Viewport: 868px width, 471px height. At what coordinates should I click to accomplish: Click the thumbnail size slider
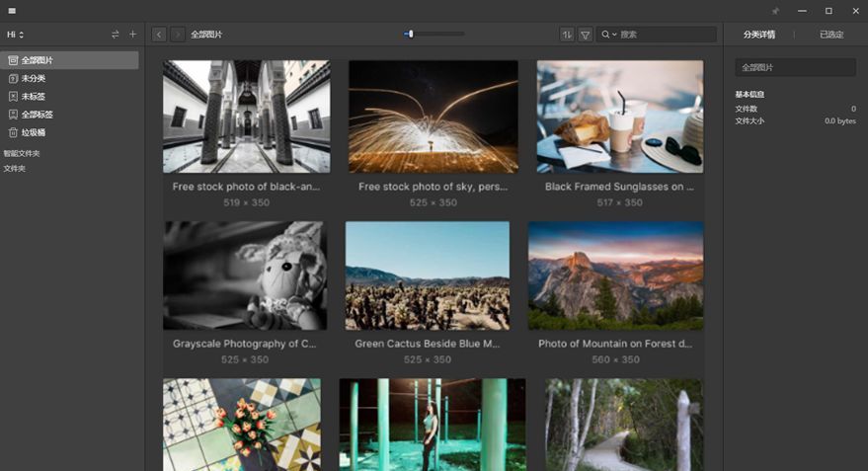434,35
